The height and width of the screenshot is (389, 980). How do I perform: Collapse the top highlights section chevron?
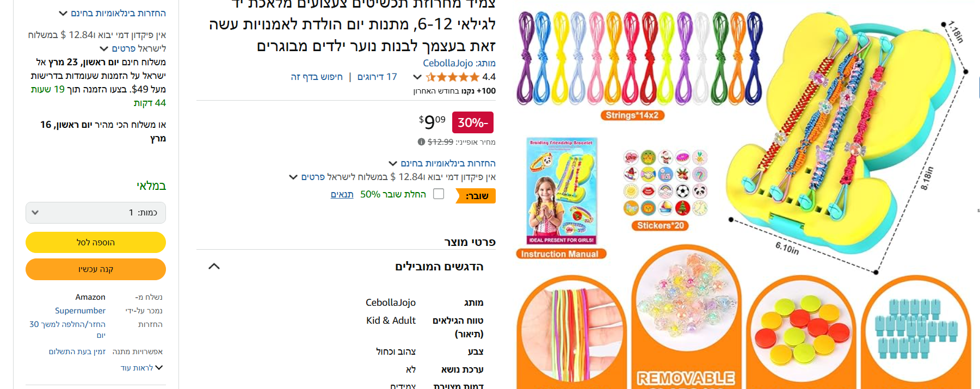coord(214,267)
